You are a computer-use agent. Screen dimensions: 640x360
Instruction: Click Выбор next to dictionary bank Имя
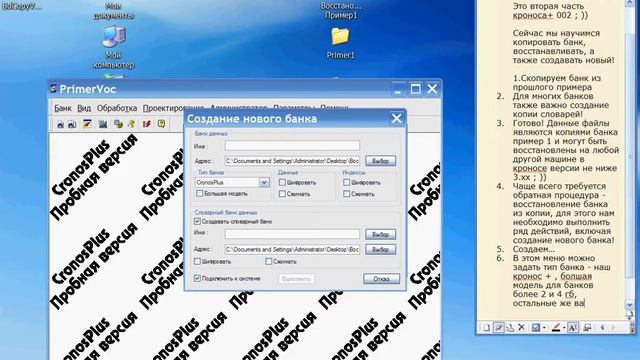coord(380,235)
